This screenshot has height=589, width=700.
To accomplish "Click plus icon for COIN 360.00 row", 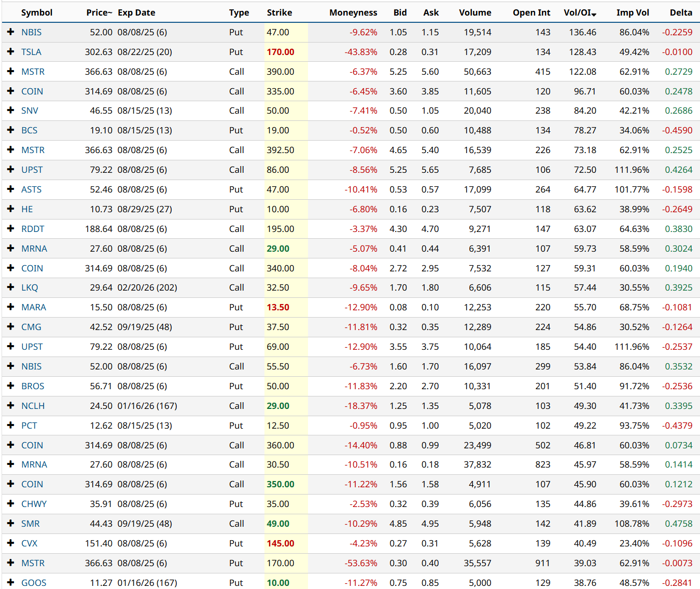I will point(10,445).
